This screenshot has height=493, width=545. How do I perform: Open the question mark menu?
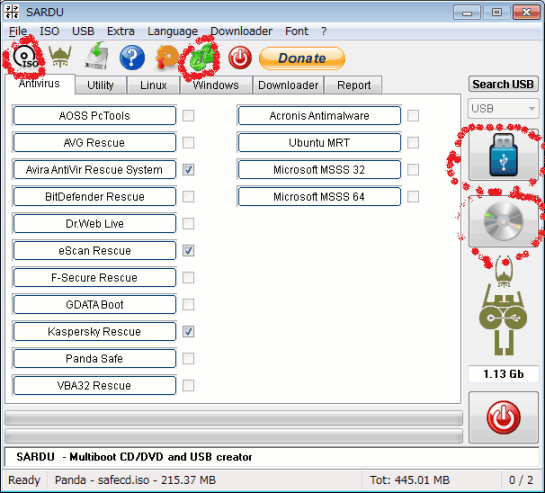324,31
